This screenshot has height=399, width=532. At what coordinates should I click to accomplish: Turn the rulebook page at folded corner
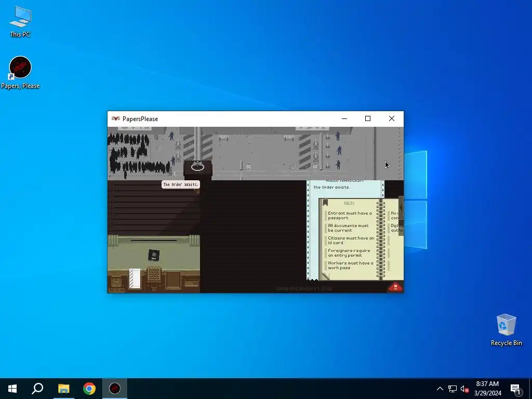coord(325,276)
